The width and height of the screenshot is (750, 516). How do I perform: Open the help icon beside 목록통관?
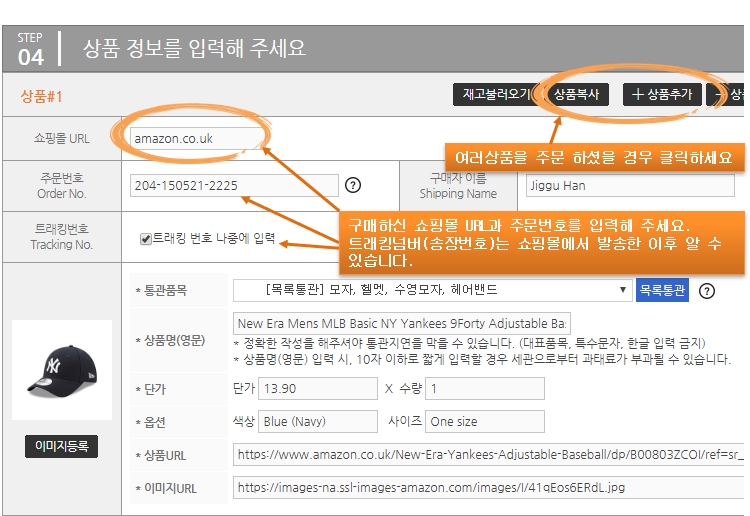click(707, 291)
